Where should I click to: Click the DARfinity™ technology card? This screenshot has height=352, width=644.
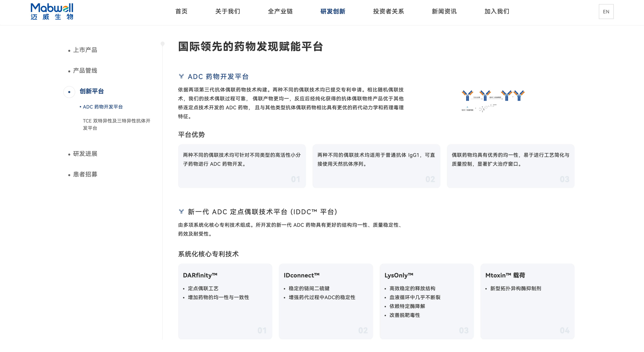(225, 301)
